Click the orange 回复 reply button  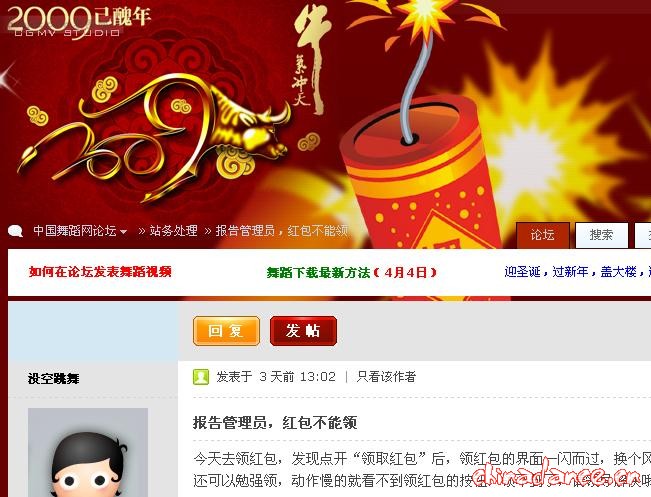(226, 331)
